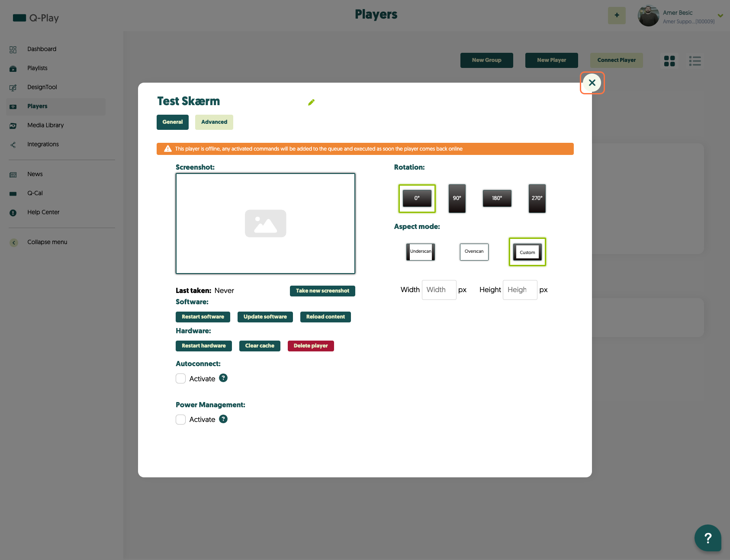Open the help chat bubble button
The image size is (730, 560).
click(708, 538)
